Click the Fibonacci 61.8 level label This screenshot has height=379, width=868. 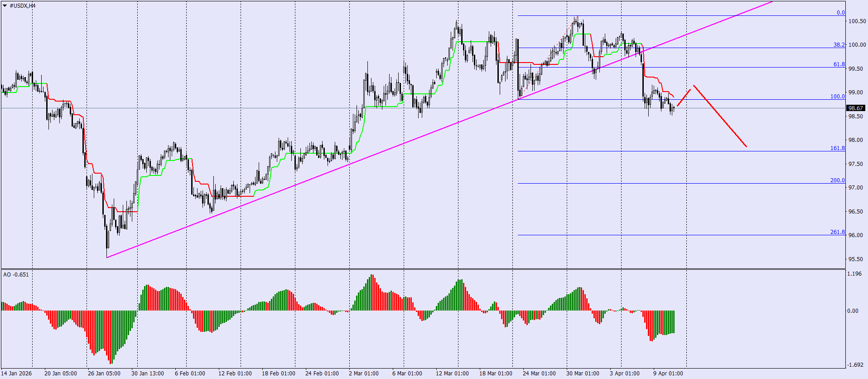pyautogui.click(x=839, y=64)
